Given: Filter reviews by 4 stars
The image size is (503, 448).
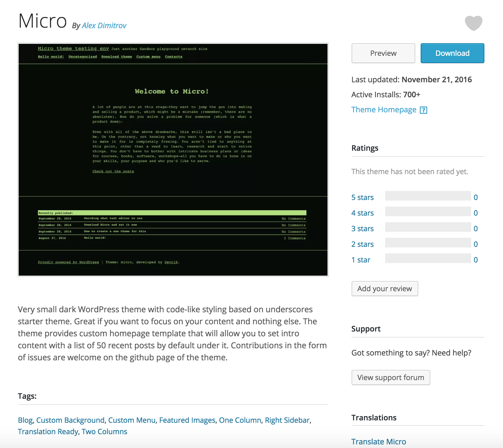Looking at the screenshot, I should point(362,213).
